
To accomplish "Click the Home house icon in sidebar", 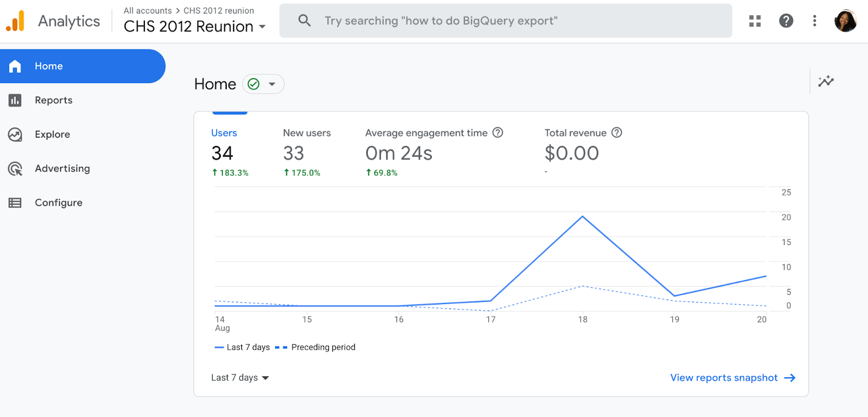I will [x=15, y=66].
